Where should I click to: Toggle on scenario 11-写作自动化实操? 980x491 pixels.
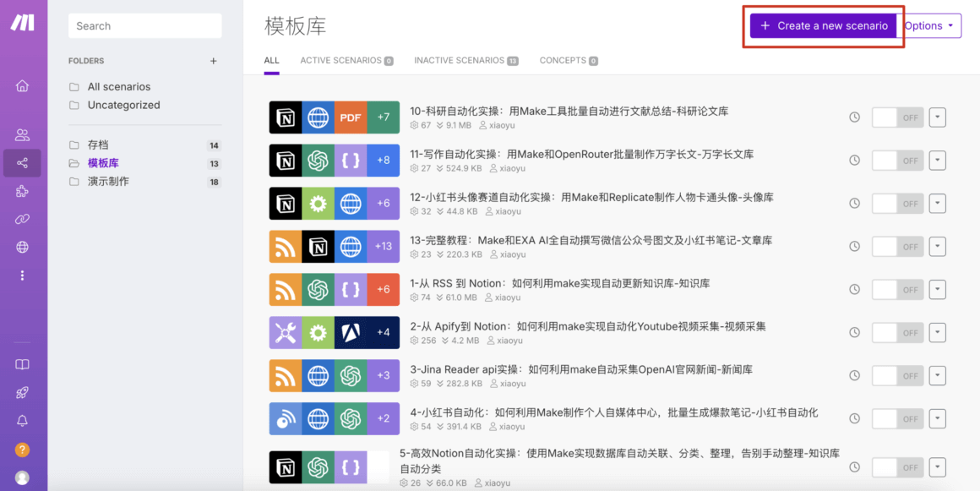click(x=897, y=161)
